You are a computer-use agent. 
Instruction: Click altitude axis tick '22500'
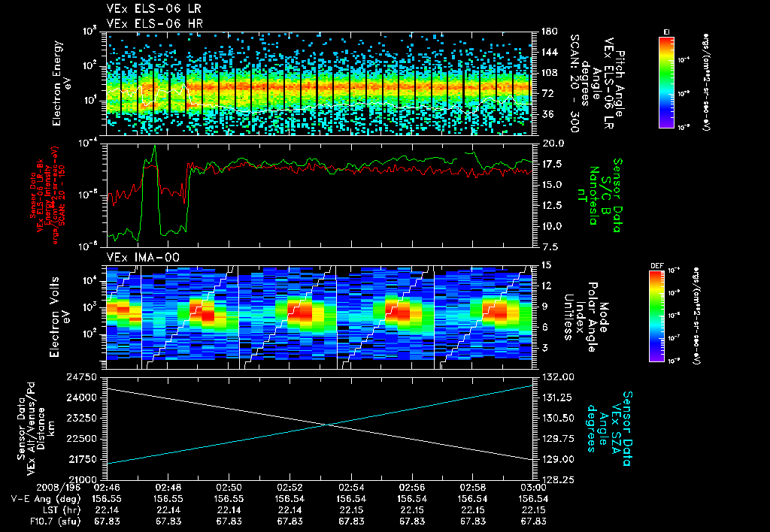pyautogui.click(x=82, y=440)
